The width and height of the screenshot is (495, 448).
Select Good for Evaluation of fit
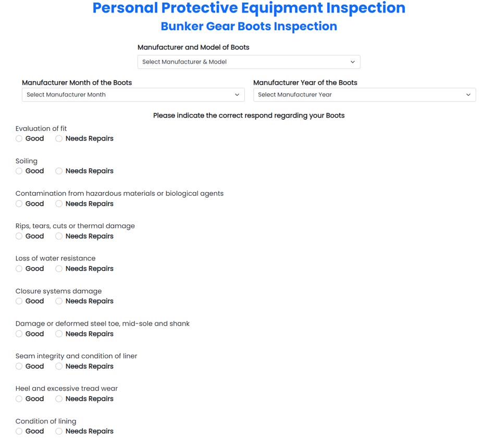point(19,138)
